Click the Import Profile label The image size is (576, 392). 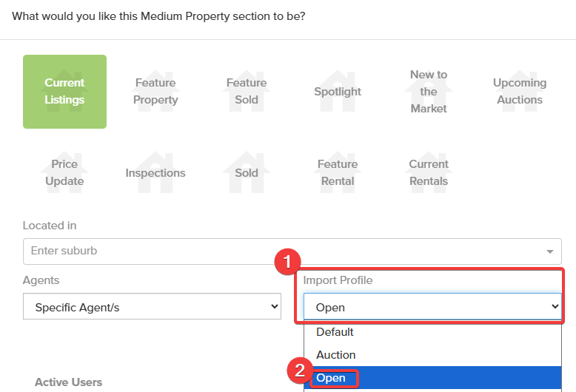pos(338,280)
